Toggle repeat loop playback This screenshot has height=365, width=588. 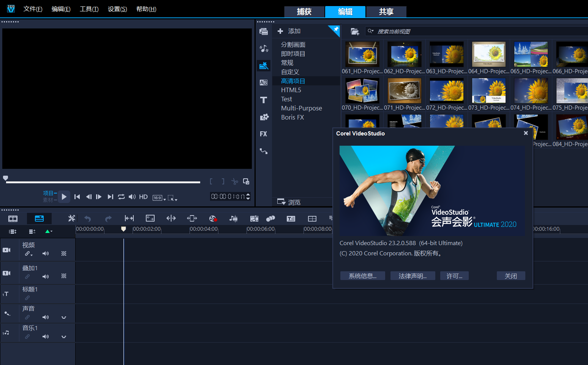tap(121, 197)
